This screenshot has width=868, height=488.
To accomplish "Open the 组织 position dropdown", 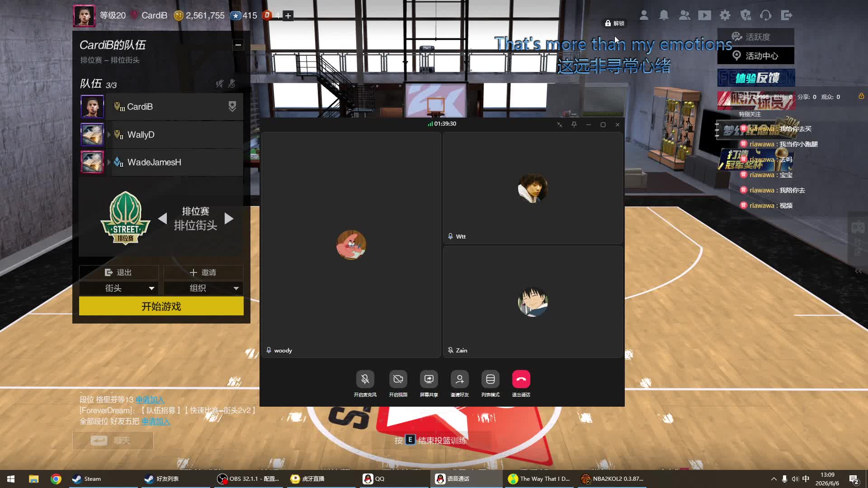I will pos(203,288).
